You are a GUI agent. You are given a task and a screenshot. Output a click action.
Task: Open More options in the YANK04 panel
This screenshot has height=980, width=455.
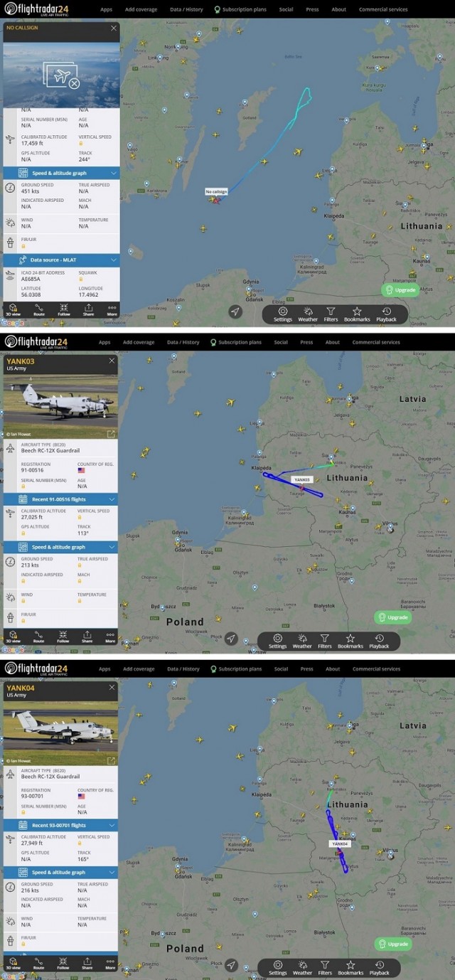tap(110, 964)
